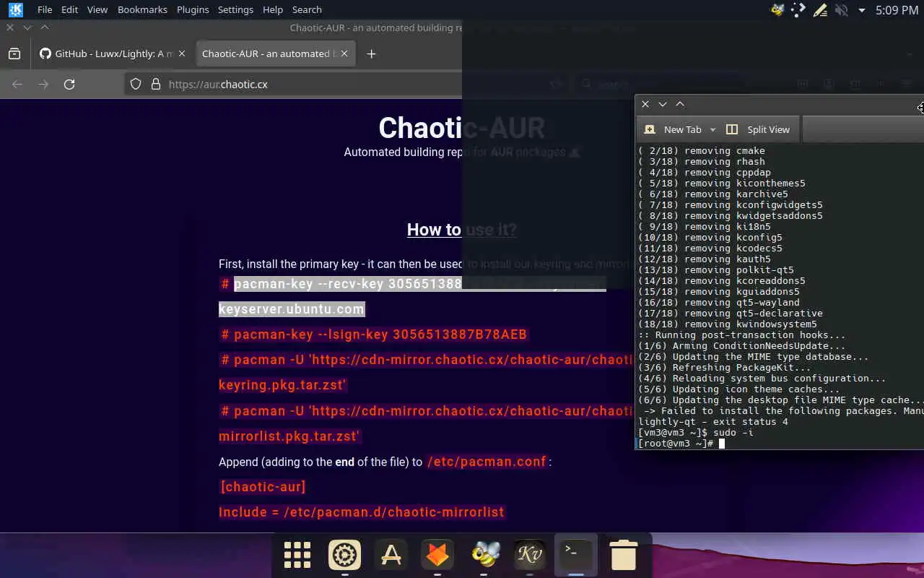The image size is (924, 578).
Task: Click the 5:09 PM clock
Action: pos(897,10)
